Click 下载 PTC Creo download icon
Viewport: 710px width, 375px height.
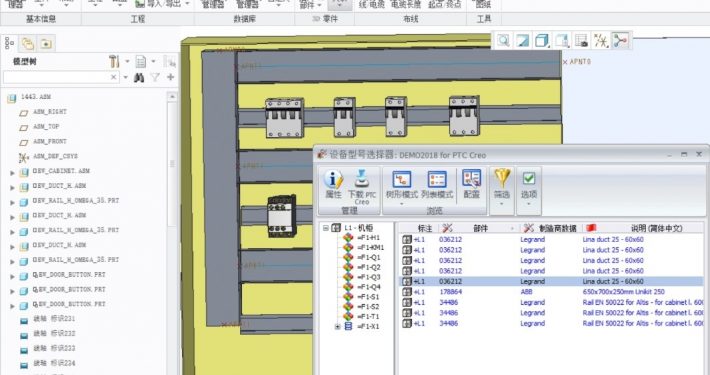[x=362, y=187]
